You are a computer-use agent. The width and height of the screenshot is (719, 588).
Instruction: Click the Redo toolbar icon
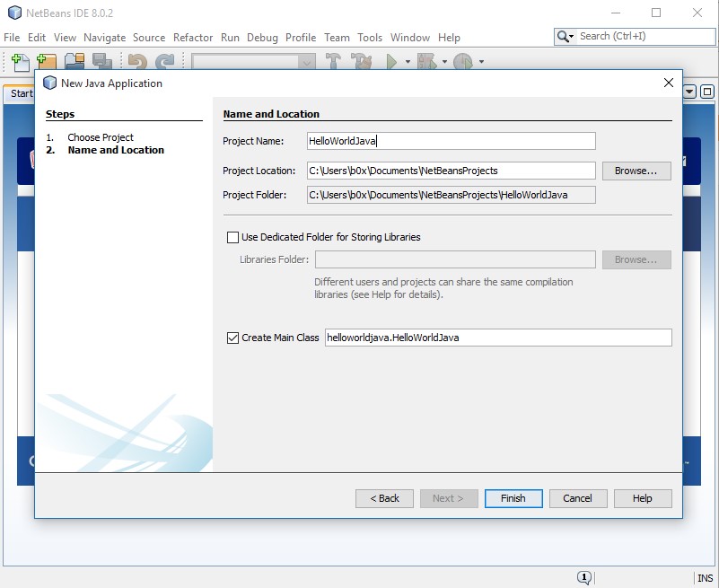point(162,63)
